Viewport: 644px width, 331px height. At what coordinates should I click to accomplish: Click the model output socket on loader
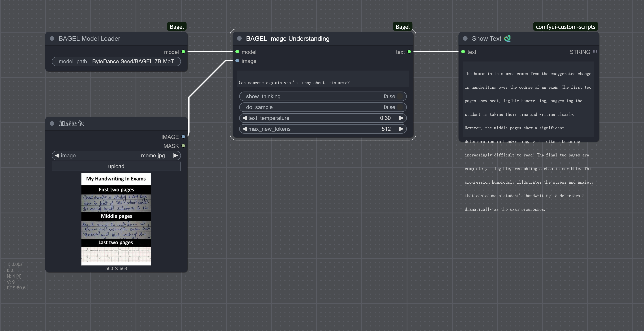[x=183, y=52]
